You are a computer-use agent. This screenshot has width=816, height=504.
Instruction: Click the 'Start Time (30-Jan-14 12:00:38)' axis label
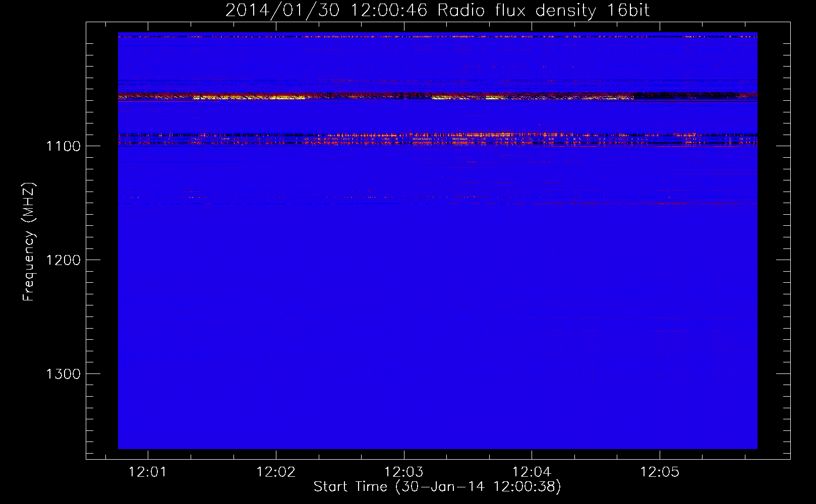tap(437, 487)
